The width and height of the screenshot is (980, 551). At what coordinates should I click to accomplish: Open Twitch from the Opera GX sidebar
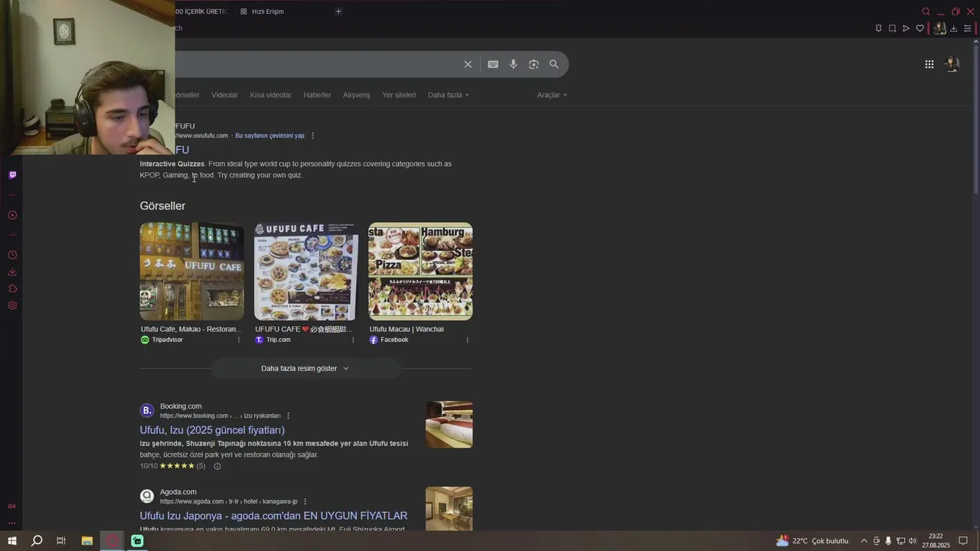coord(12,174)
